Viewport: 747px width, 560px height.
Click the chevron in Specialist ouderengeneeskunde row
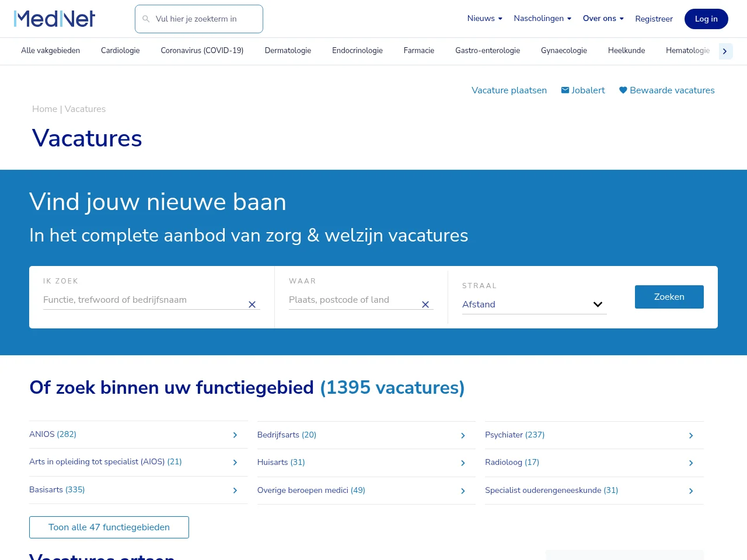pyautogui.click(x=691, y=491)
